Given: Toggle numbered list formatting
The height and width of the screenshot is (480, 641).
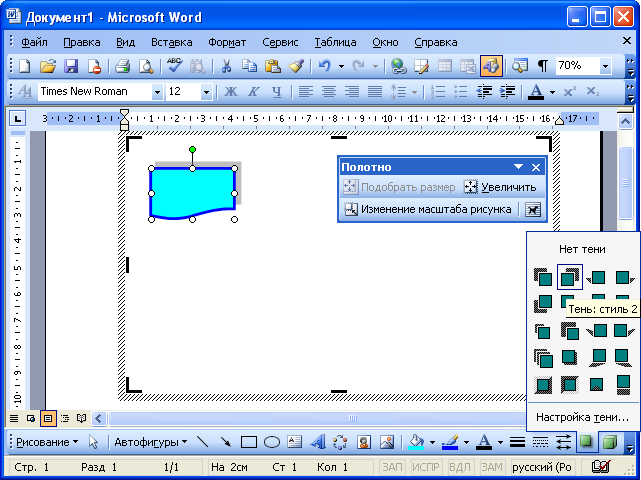Looking at the screenshot, I should (x=438, y=92).
